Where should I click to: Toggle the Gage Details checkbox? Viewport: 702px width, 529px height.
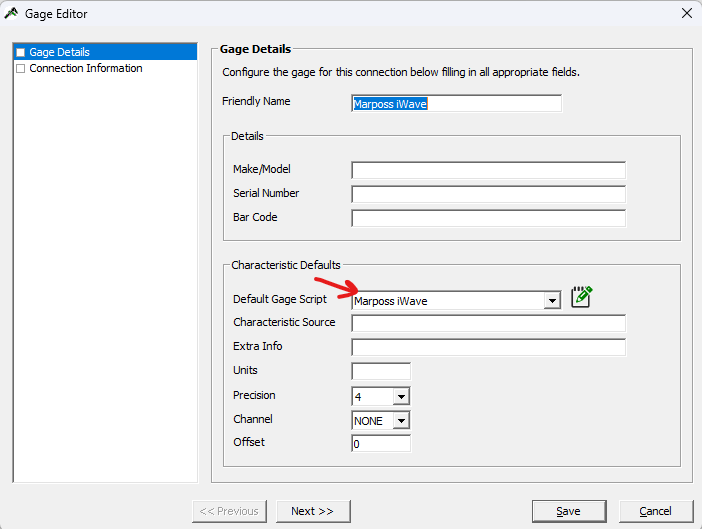[21, 52]
